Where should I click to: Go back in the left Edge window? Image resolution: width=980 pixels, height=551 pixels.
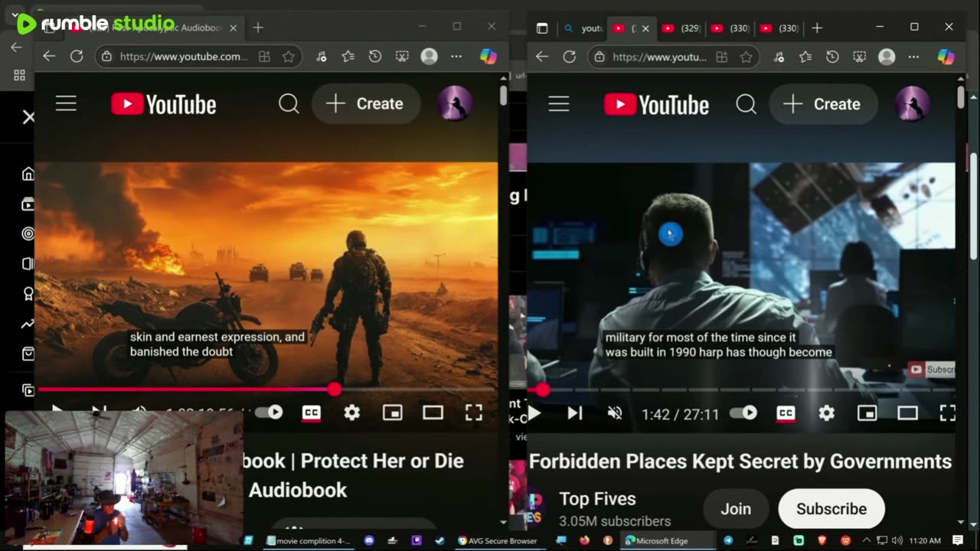[x=49, y=57]
